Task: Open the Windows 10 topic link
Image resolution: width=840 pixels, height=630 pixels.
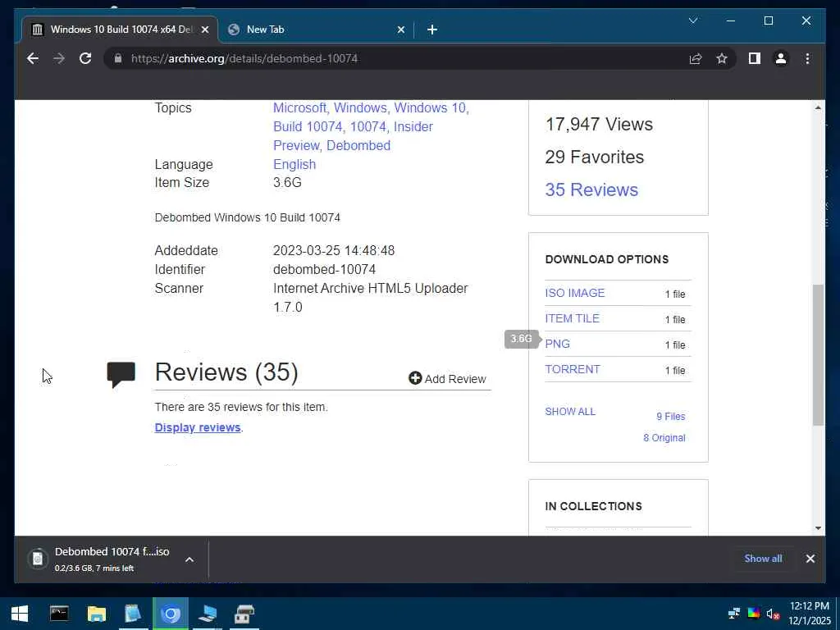Action: (430, 107)
